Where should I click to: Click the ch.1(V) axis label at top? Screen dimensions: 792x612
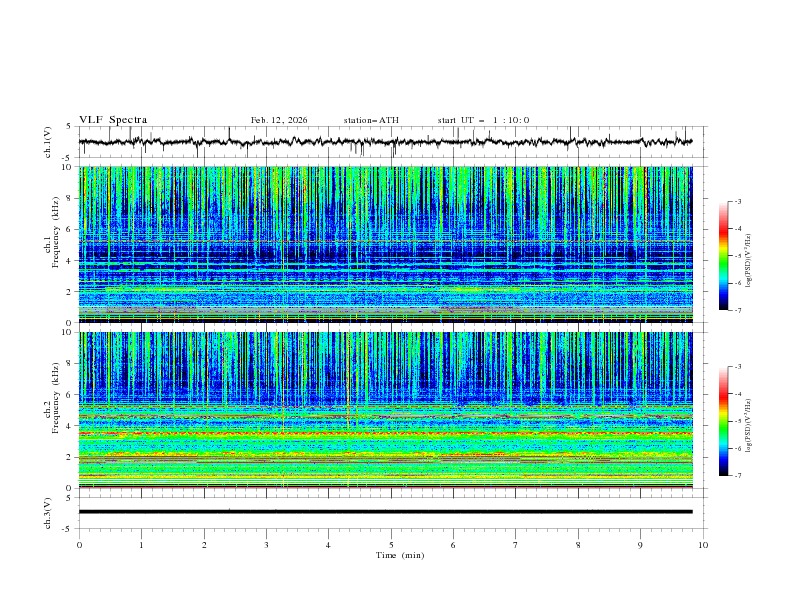pos(48,142)
